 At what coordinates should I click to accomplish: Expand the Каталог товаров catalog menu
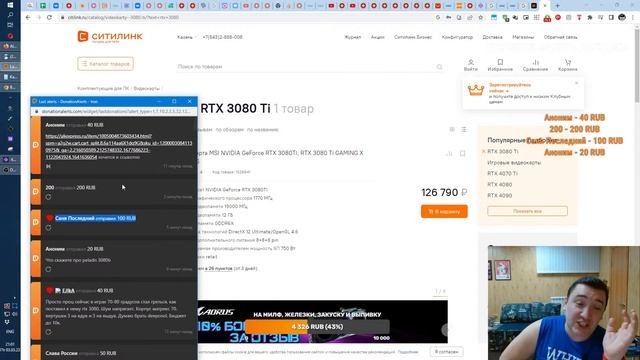coord(105,64)
